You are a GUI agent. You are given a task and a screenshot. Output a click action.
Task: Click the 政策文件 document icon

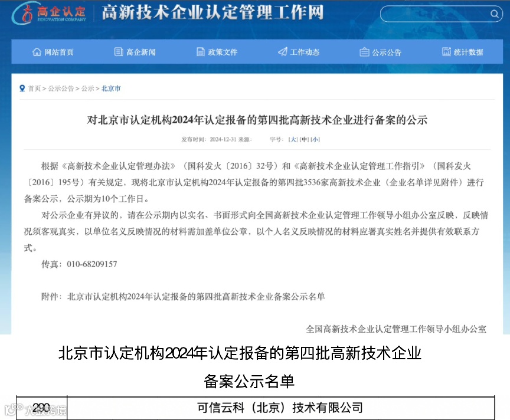[201, 52]
